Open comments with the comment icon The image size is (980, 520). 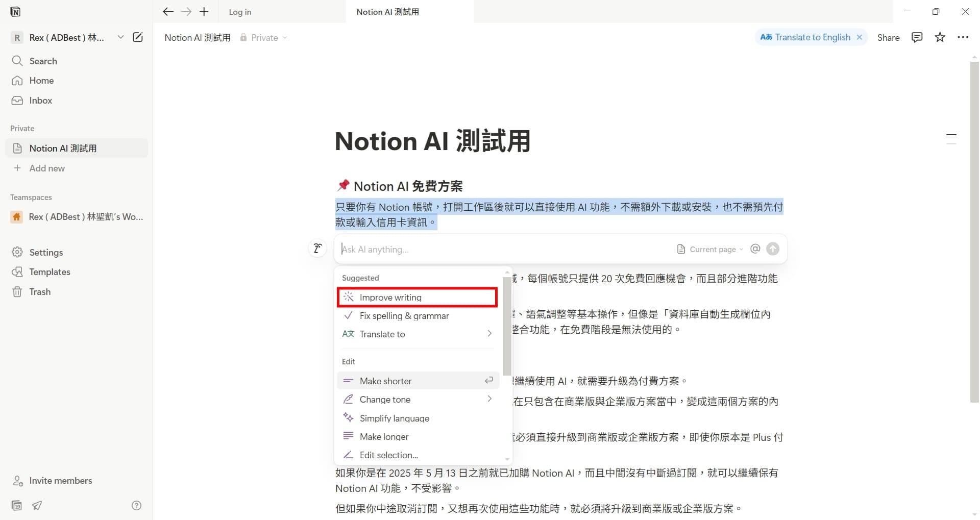[x=917, y=37]
